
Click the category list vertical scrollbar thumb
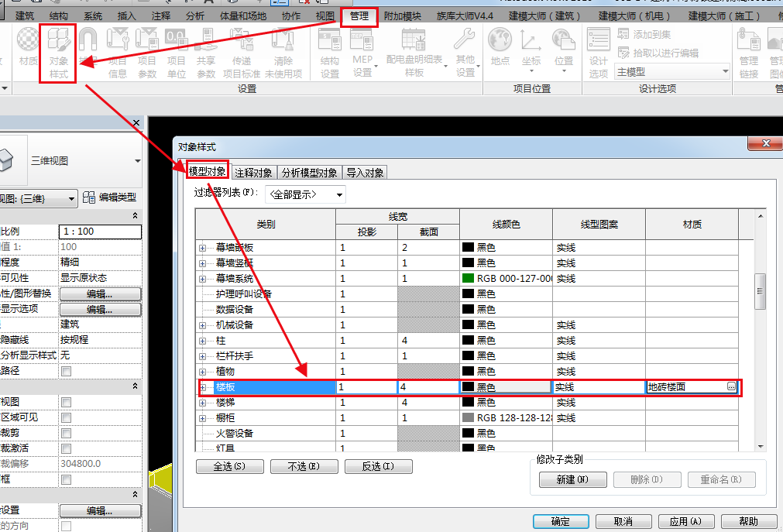click(x=760, y=292)
